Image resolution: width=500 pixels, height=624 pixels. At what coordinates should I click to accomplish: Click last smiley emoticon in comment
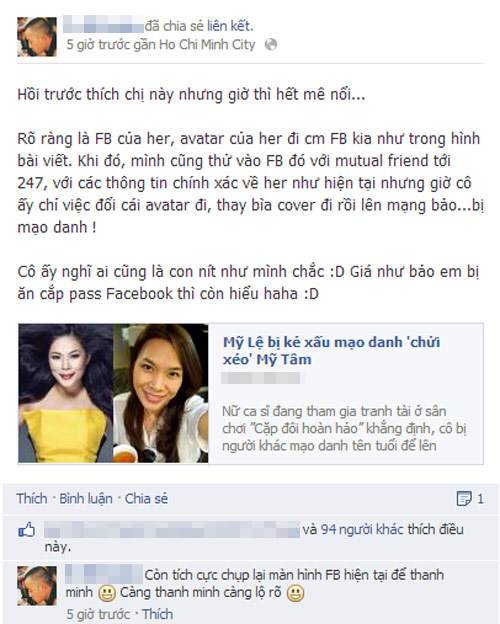click(x=295, y=594)
